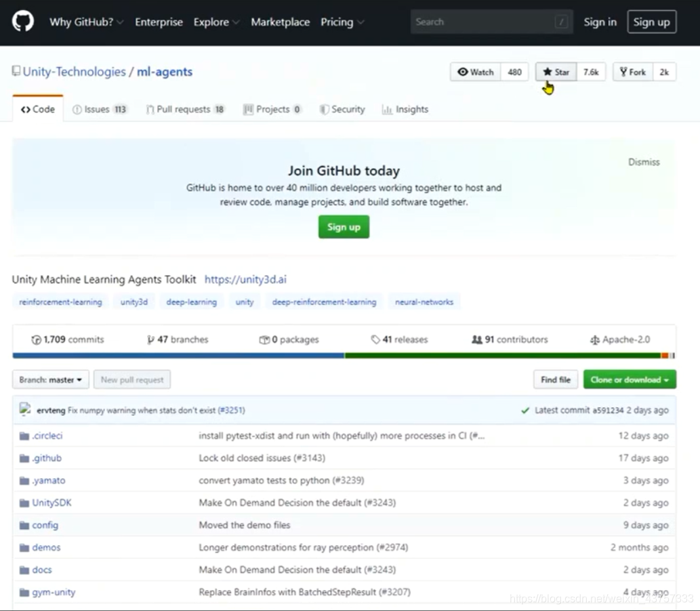Star the ml-agents repository

(556, 72)
